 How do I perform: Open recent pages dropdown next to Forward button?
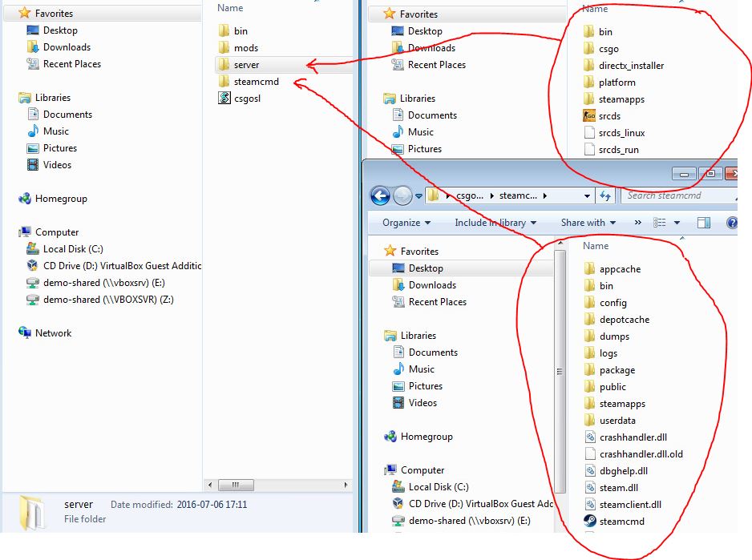coord(418,195)
